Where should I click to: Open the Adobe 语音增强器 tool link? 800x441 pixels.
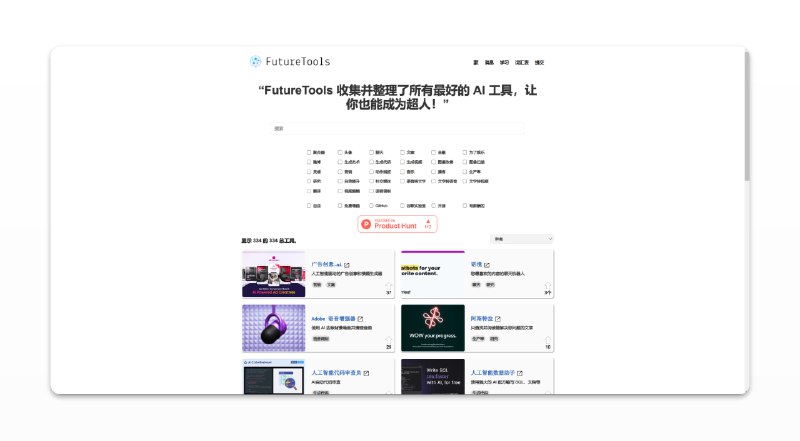pyautogui.click(x=333, y=318)
